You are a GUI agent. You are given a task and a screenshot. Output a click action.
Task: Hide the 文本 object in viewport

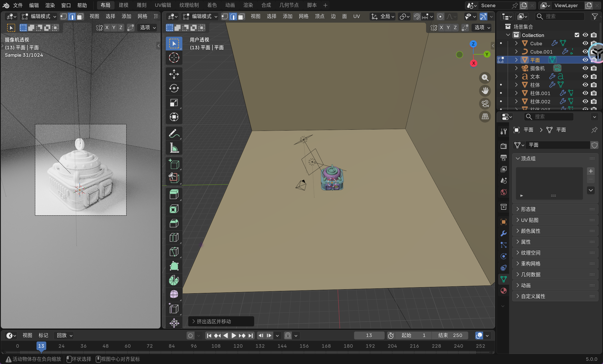click(585, 76)
